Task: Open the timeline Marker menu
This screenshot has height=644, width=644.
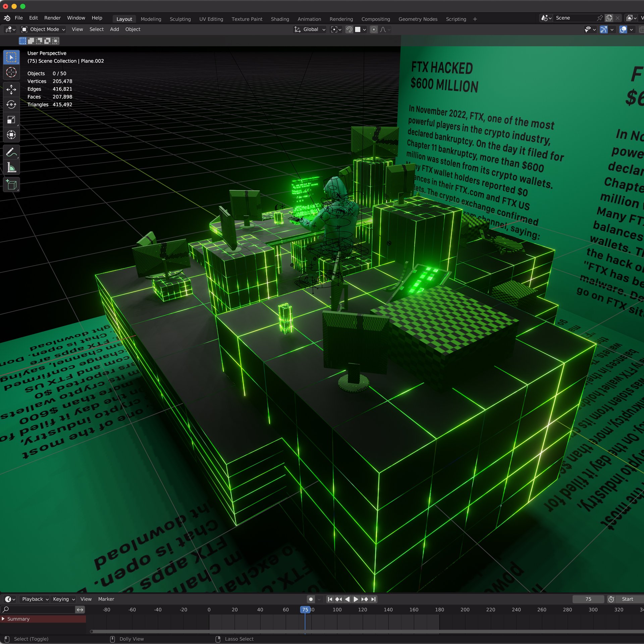Action: [106, 599]
